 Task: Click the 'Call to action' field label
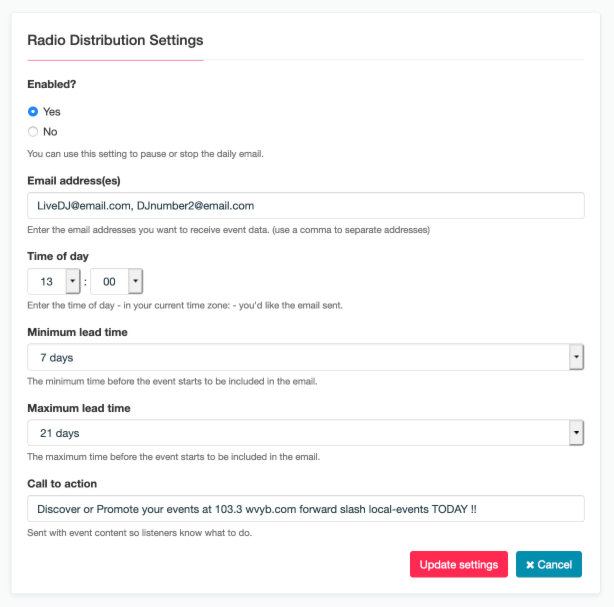pos(62,484)
